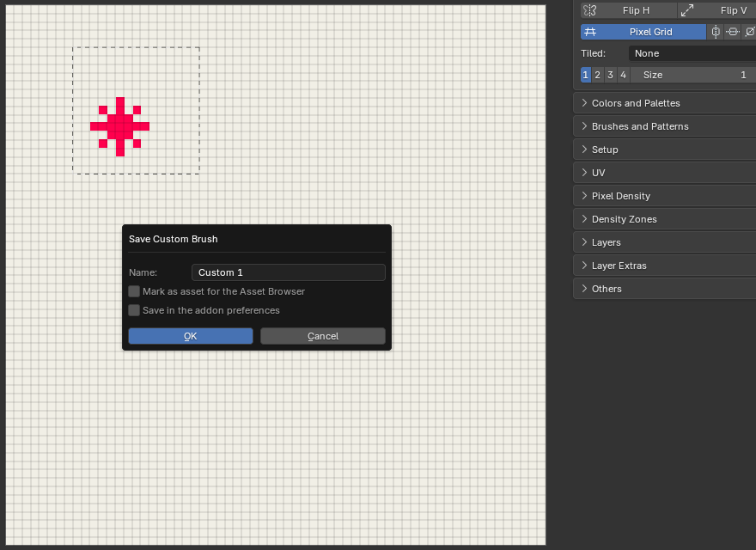The width and height of the screenshot is (756, 550).
Task: Expand the Pixel Density panel
Action: click(664, 196)
